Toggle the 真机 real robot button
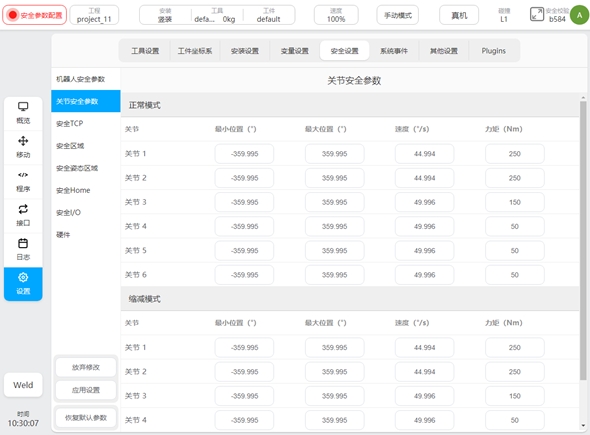Viewport: 590px width, 435px height. [459, 15]
